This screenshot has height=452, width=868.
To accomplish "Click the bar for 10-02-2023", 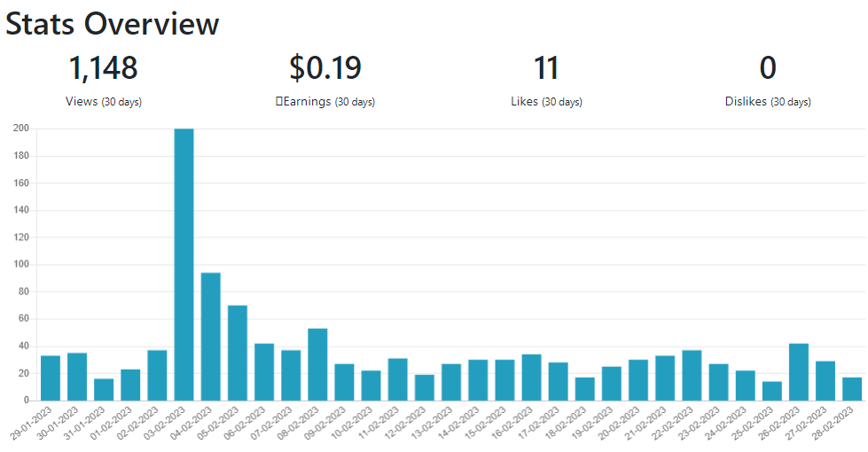I will [x=371, y=386].
